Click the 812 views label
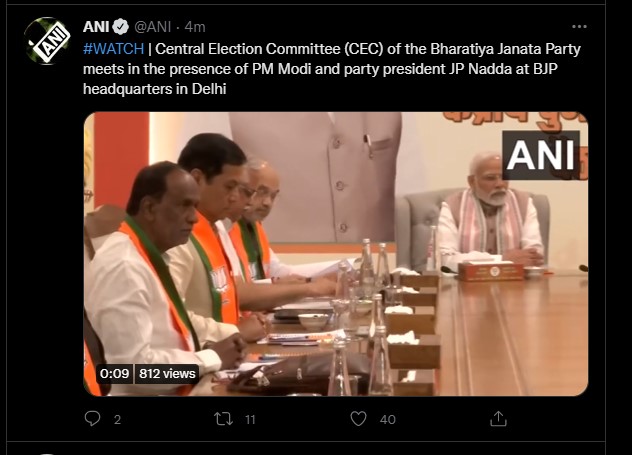The height and width of the screenshot is (455, 632). click(167, 374)
